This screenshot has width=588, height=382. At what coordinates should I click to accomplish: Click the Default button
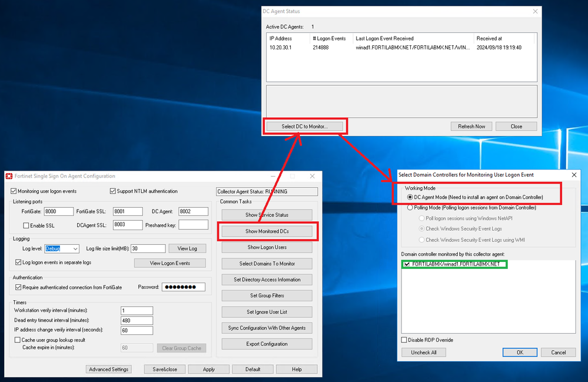[253, 370]
